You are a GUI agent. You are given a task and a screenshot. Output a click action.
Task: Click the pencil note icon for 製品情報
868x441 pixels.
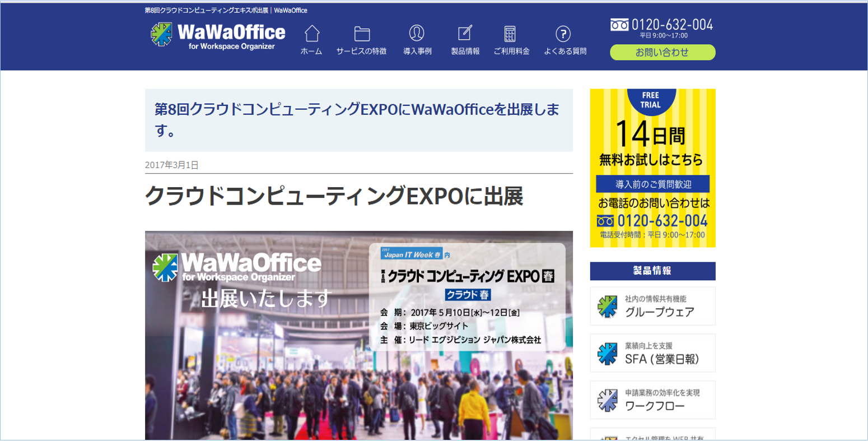click(x=465, y=33)
